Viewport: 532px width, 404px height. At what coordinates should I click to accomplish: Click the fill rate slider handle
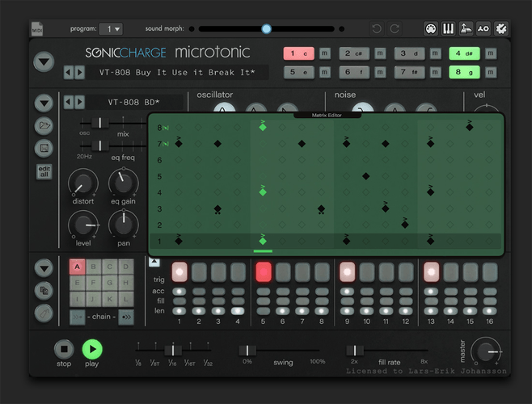pos(355,350)
